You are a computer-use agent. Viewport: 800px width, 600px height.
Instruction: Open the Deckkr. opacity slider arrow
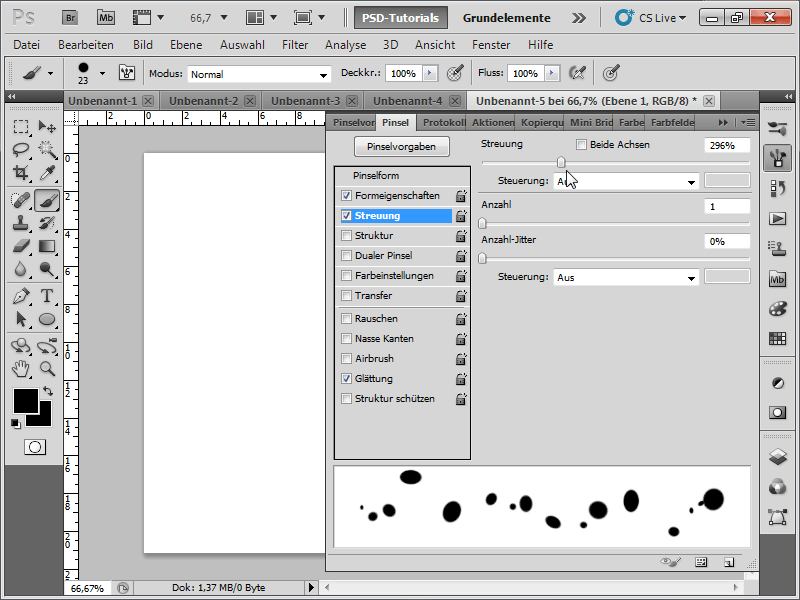[x=430, y=73]
